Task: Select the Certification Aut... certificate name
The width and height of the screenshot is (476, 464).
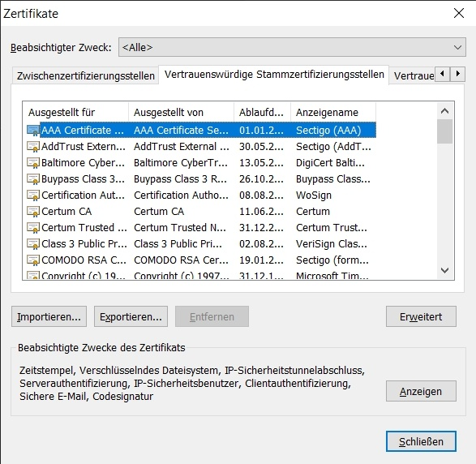Action: (x=83, y=195)
